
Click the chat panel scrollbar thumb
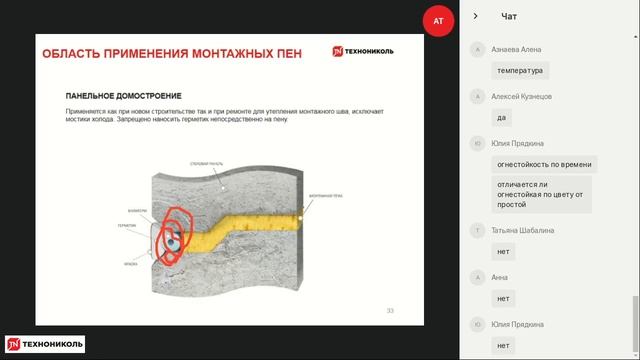[635, 324]
